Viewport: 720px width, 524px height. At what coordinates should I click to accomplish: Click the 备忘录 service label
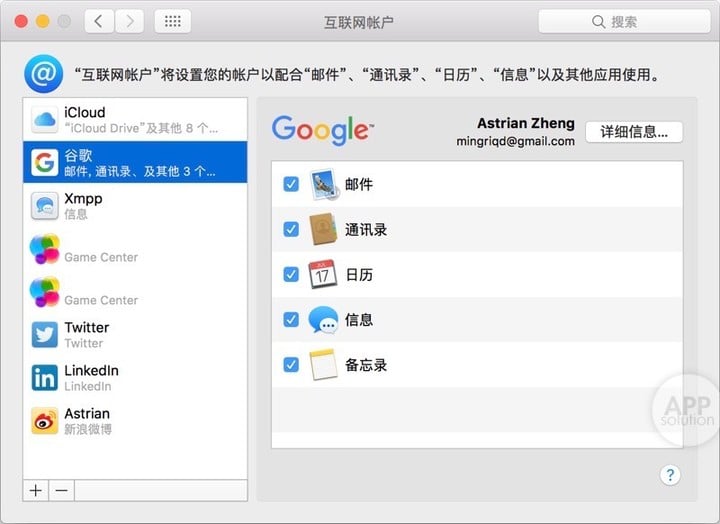tap(366, 365)
